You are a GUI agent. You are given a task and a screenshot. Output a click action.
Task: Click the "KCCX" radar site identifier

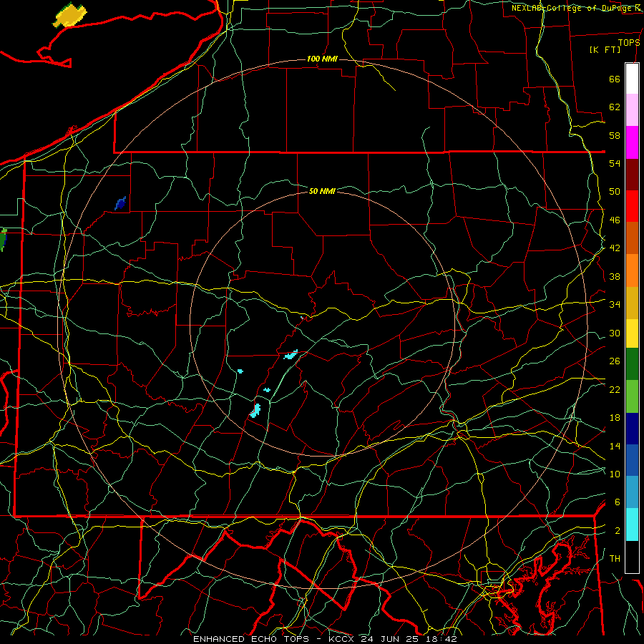point(342,639)
